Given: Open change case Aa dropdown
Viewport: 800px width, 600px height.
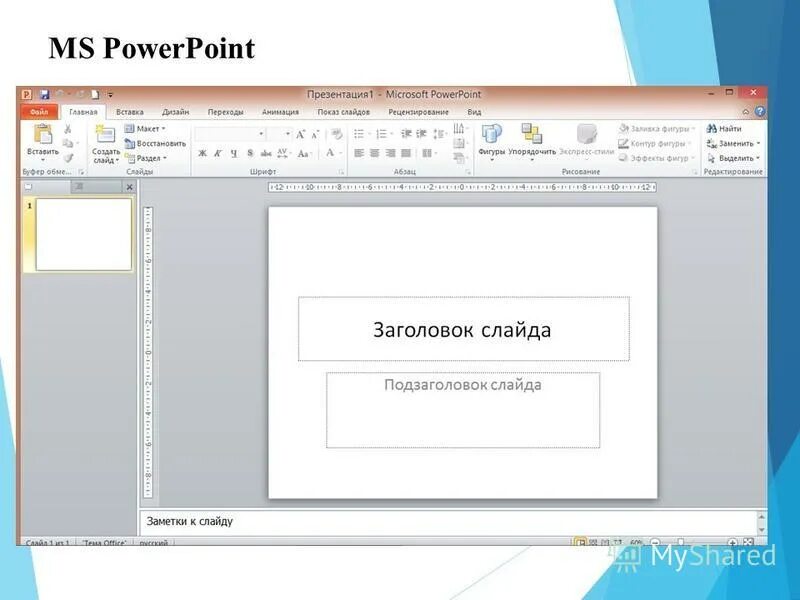Looking at the screenshot, I should click(304, 153).
